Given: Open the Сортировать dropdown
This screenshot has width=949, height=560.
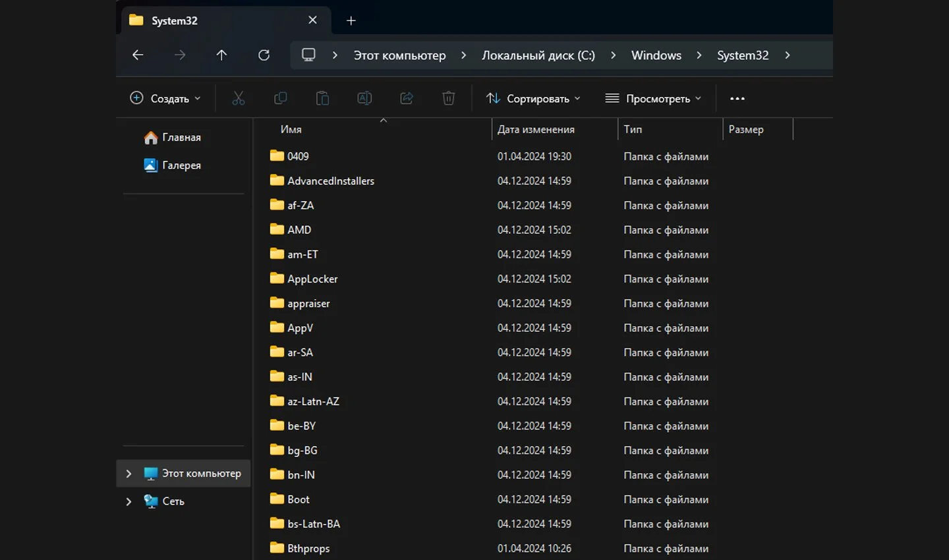Looking at the screenshot, I should pyautogui.click(x=534, y=98).
